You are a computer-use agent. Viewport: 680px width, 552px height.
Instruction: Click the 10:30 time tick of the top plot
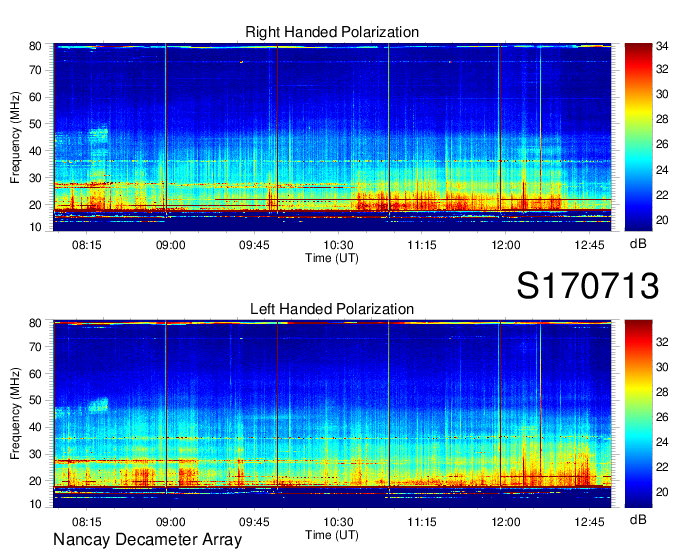338,245
